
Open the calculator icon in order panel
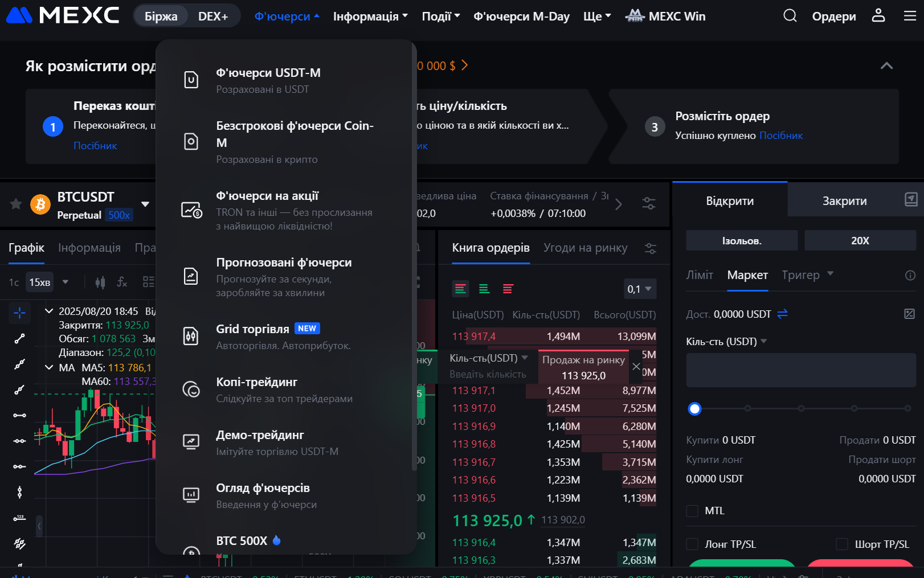click(x=910, y=314)
